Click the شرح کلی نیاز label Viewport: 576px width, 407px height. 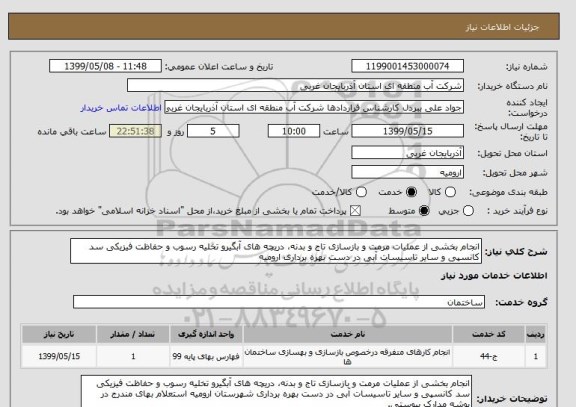pyautogui.click(x=516, y=252)
